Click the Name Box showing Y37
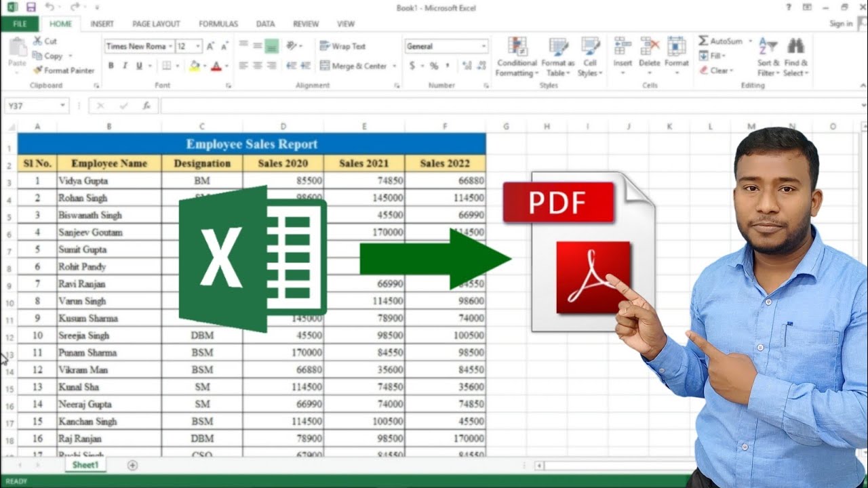Screen dimensions: 868x488 [x=37, y=106]
